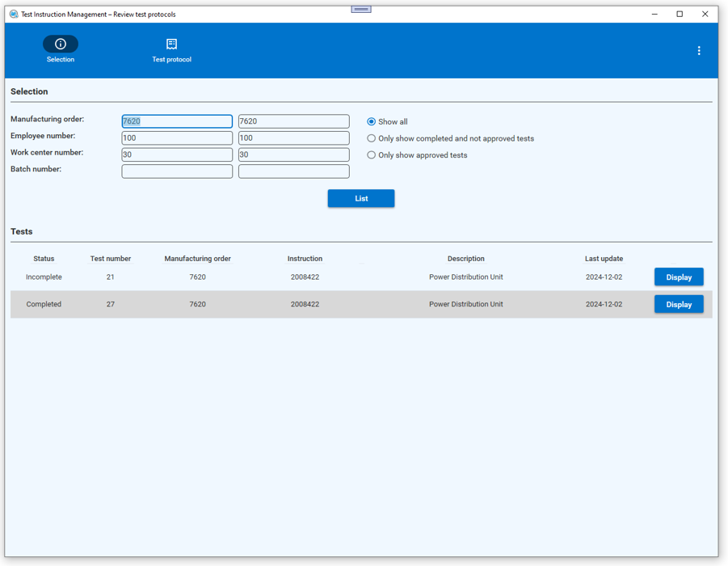Focus the Manufacturing order from field
Image resolution: width=728 pixels, height=566 pixels.
(x=177, y=121)
